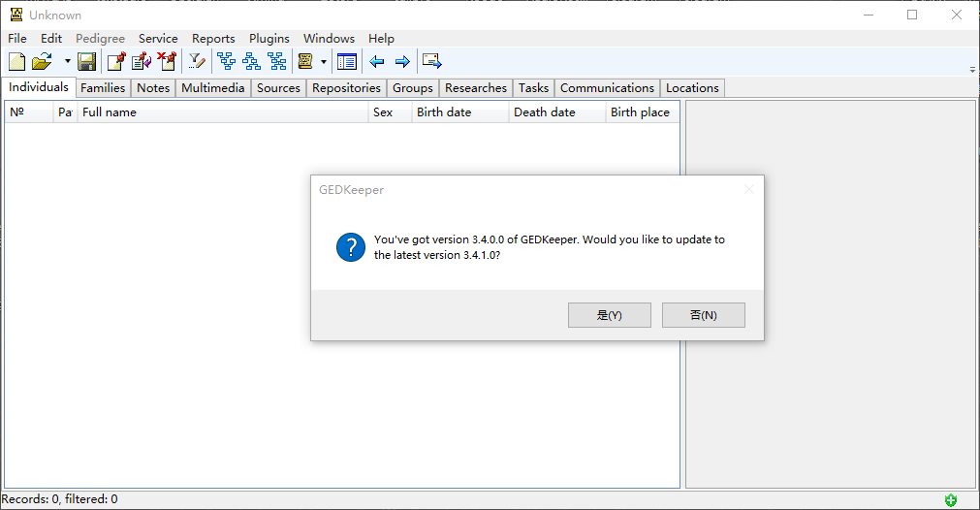Sort by the Birth date column header
980x510 pixels.
click(x=460, y=112)
